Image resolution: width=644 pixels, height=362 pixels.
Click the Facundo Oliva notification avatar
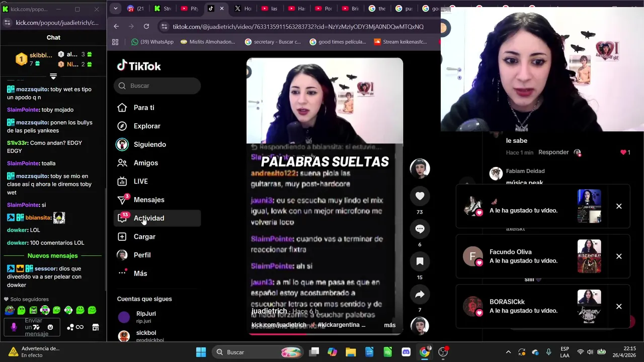coord(472,256)
